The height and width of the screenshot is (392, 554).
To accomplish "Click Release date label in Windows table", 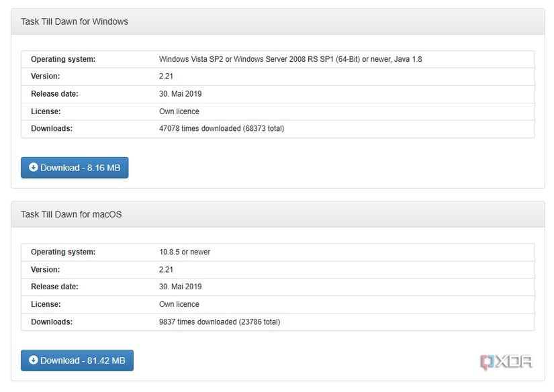I will [x=55, y=94].
